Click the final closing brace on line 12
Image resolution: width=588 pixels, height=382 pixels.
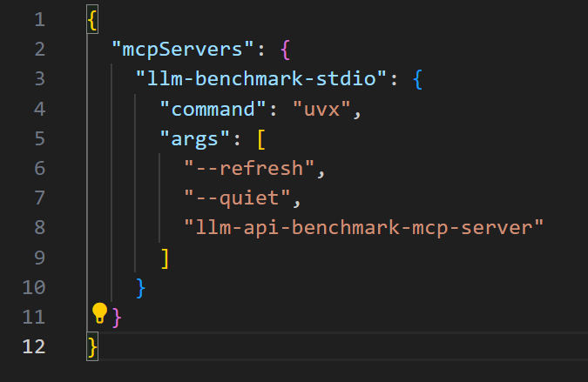(93, 345)
